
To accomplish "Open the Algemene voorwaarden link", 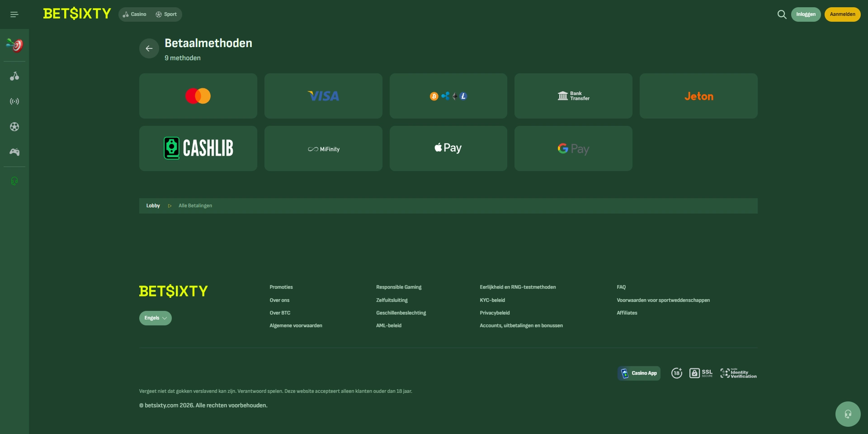I will pos(296,326).
